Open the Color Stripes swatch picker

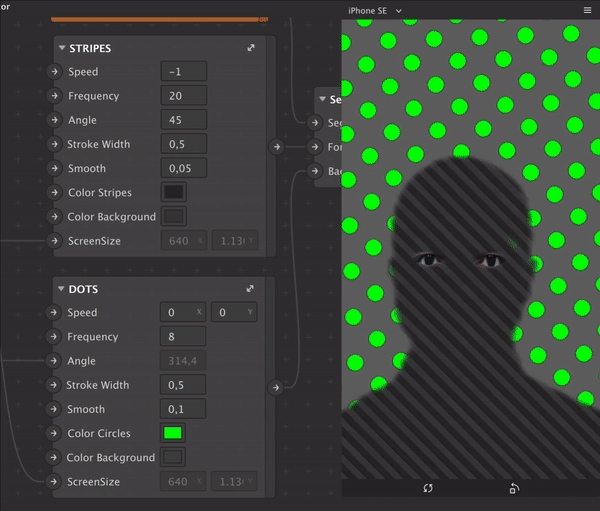(174, 192)
